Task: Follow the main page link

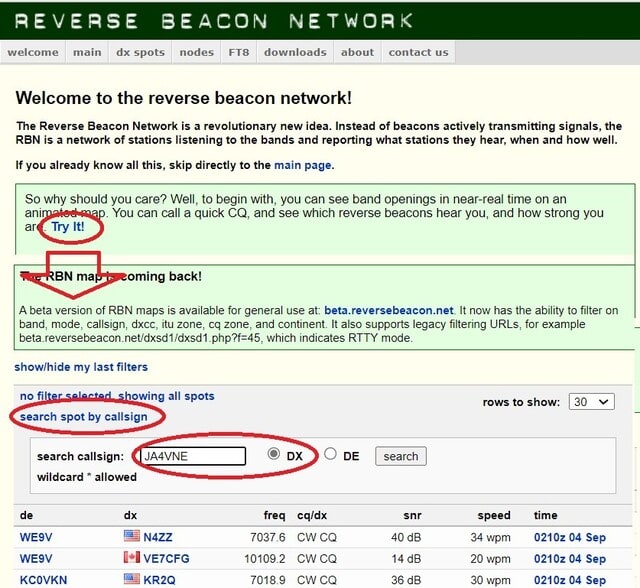Action: pyautogui.click(x=302, y=165)
